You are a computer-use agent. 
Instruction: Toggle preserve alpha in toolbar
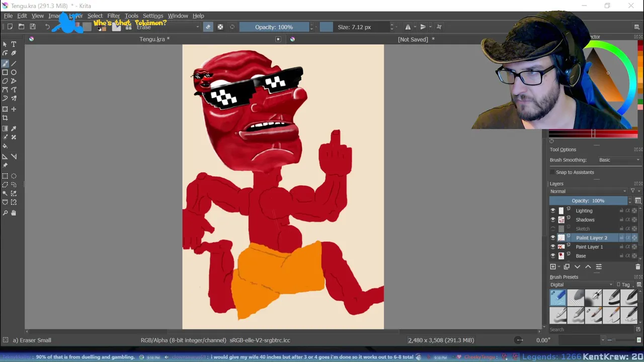pyautogui.click(x=220, y=27)
